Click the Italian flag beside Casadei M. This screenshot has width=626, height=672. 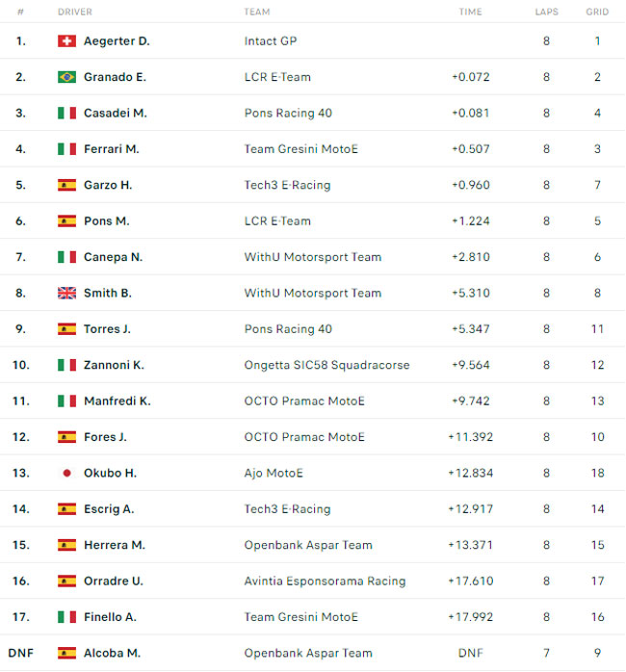coord(66,114)
